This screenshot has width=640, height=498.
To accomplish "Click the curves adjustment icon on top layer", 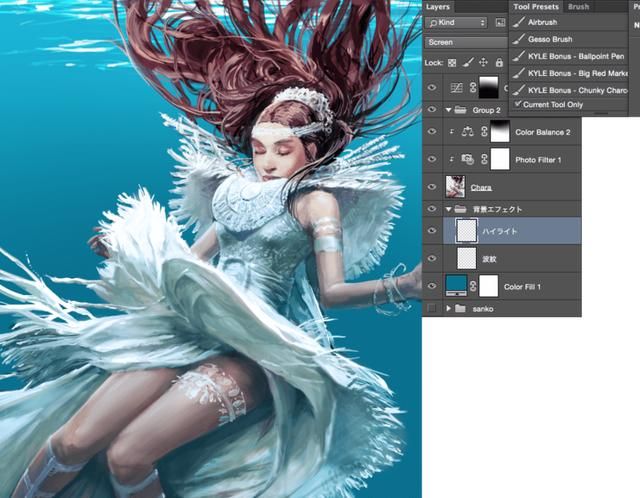I will 456,87.
